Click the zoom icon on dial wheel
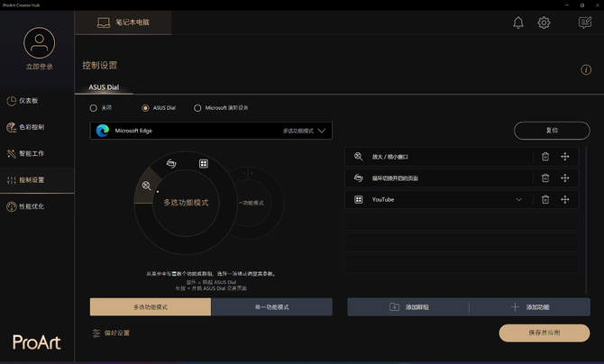Image resolution: width=604 pixels, height=364 pixels. pyautogui.click(x=146, y=186)
